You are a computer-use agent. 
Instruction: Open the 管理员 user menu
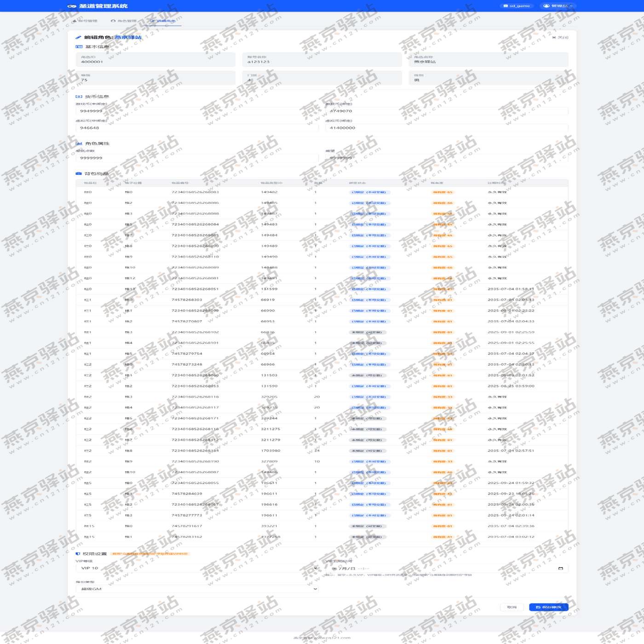[558, 6]
